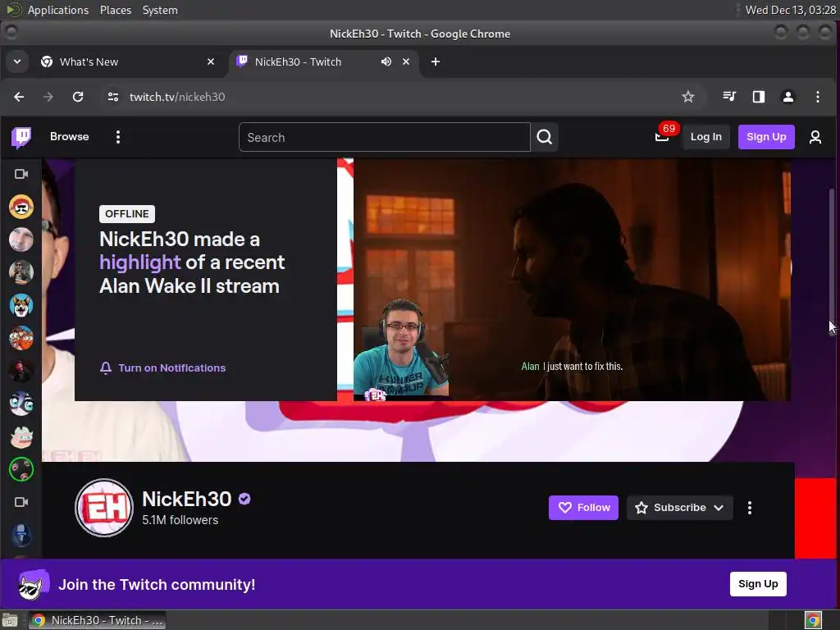
Task: Open a new Chrome tab
Action: [x=436, y=62]
